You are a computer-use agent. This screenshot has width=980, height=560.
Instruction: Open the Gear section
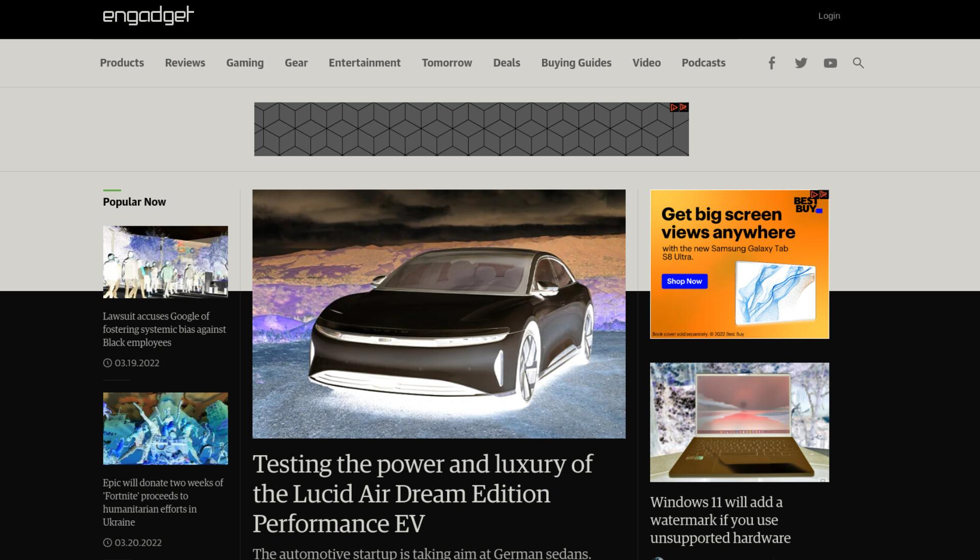[296, 63]
